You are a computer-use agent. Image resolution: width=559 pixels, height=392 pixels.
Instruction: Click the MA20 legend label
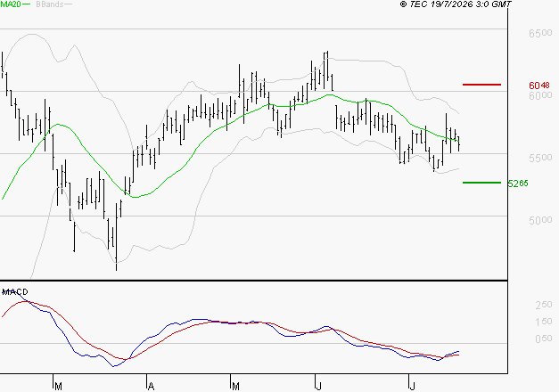click(x=11, y=4)
